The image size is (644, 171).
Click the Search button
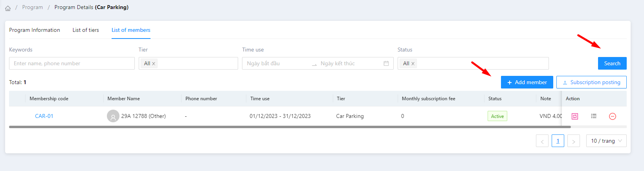[612, 63]
